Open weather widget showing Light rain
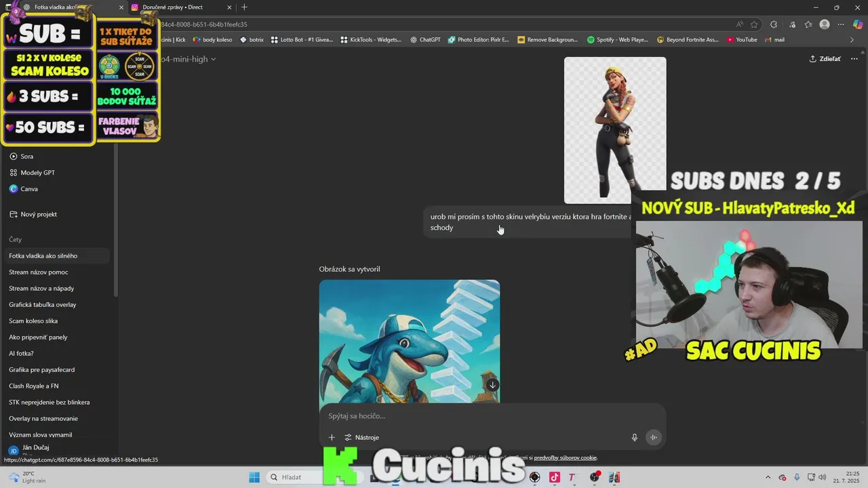 pos(27,477)
